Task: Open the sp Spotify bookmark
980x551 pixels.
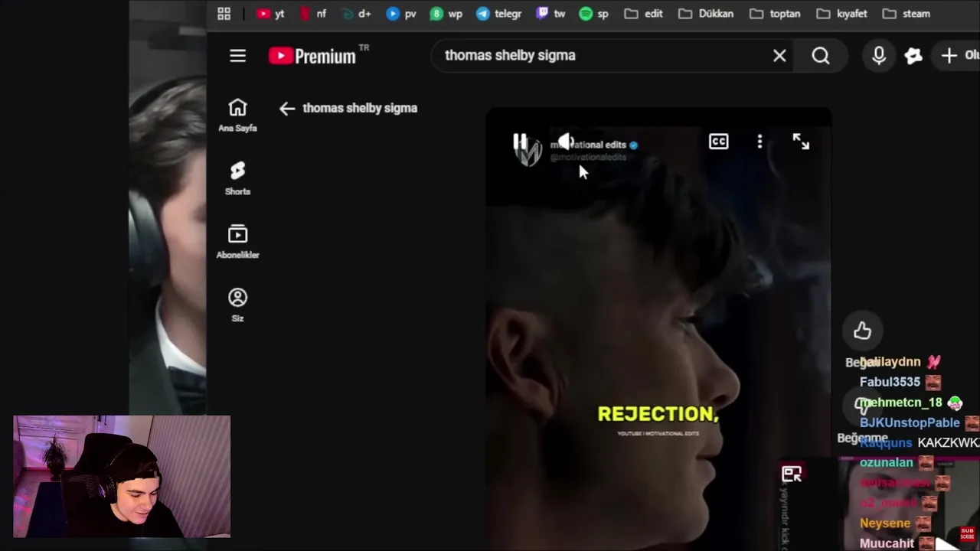Action: [594, 14]
